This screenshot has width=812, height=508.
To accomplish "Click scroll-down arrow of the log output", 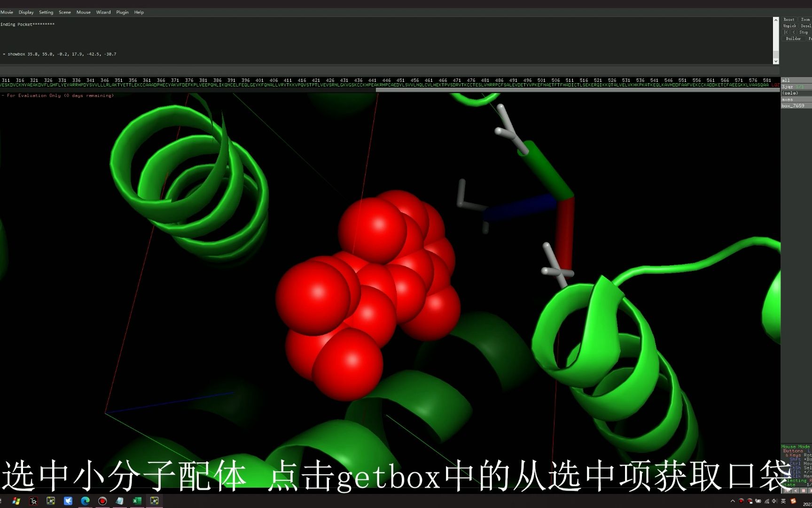I will [x=776, y=61].
